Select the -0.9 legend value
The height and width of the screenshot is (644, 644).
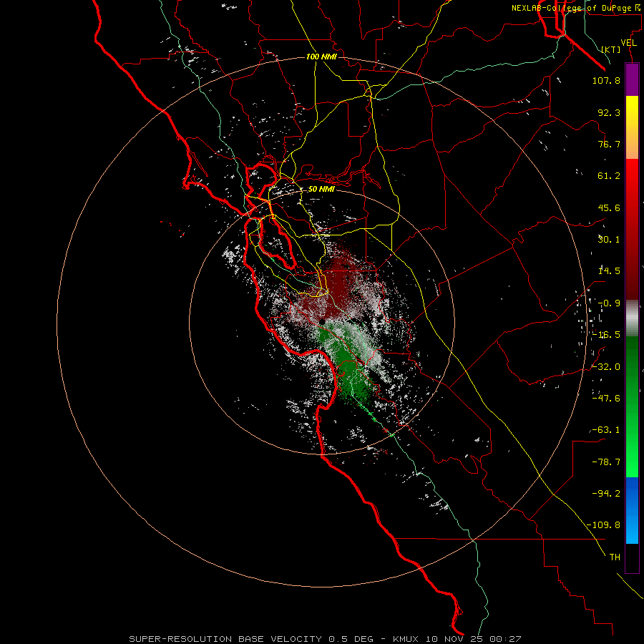pyautogui.click(x=609, y=303)
